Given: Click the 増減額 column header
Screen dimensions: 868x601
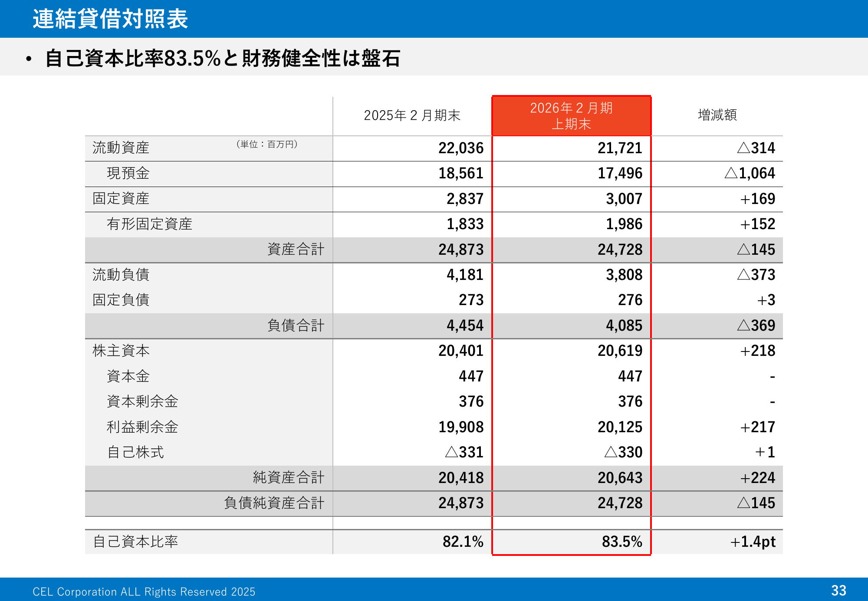Looking at the screenshot, I should click(x=717, y=115).
